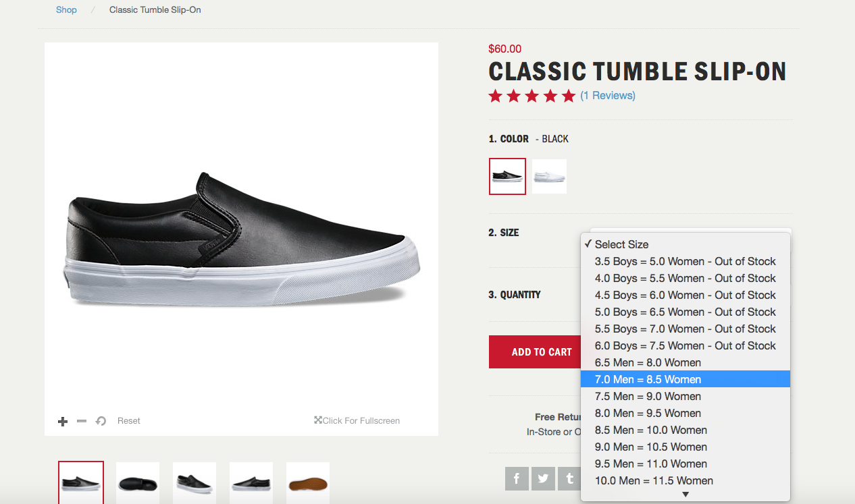Open the Shop breadcrumb link
855x504 pixels.
click(66, 9)
